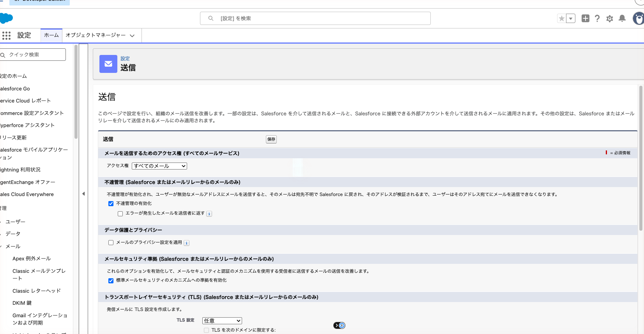The height and width of the screenshot is (334, 644).
Task: Open the global actions plus icon
Action: point(585,18)
